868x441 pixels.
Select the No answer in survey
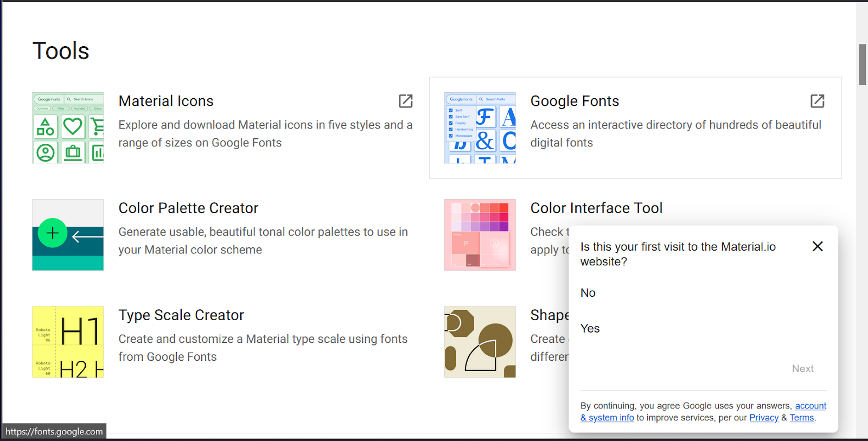coord(588,293)
